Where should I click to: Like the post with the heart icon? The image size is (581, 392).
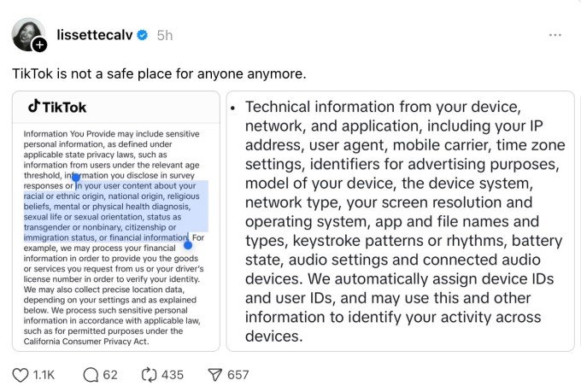[22, 374]
